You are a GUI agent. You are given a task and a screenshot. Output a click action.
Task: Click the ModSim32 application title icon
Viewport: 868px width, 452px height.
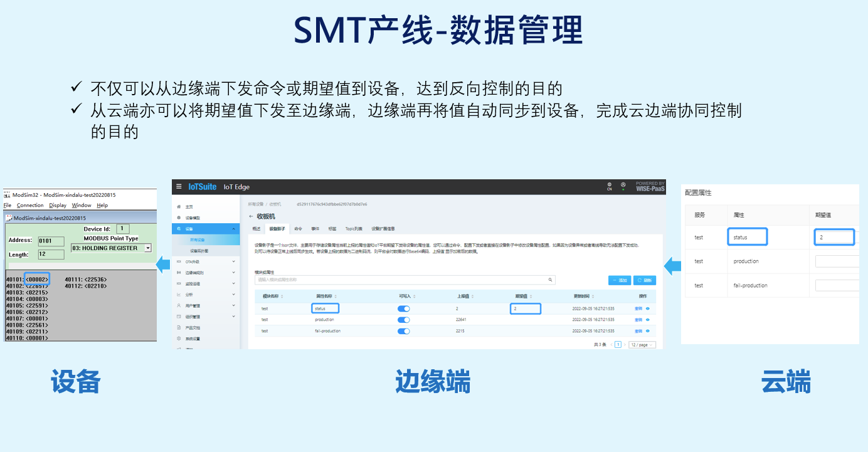click(7, 195)
